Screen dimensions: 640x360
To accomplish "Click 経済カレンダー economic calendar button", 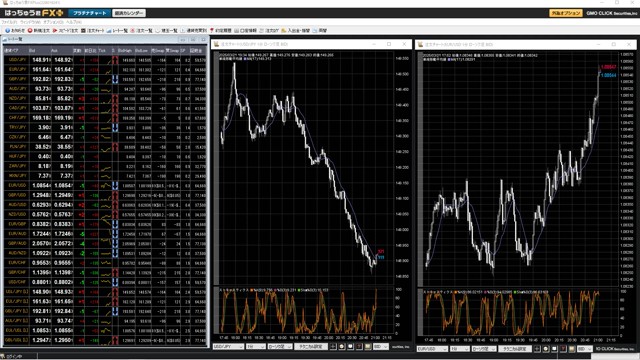I will 129,13.
